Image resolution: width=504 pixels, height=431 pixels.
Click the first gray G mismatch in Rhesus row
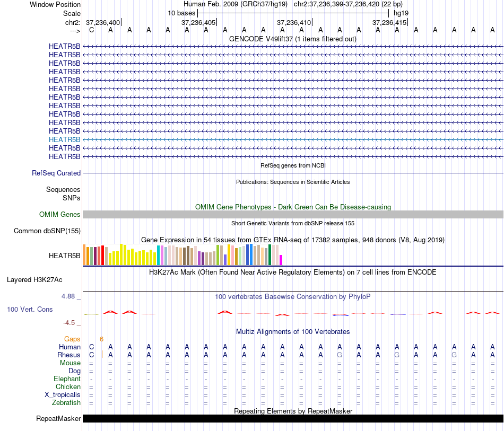click(340, 355)
